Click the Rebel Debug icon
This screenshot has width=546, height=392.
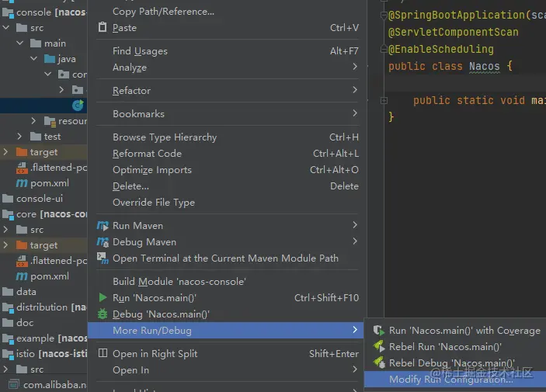click(379, 363)
